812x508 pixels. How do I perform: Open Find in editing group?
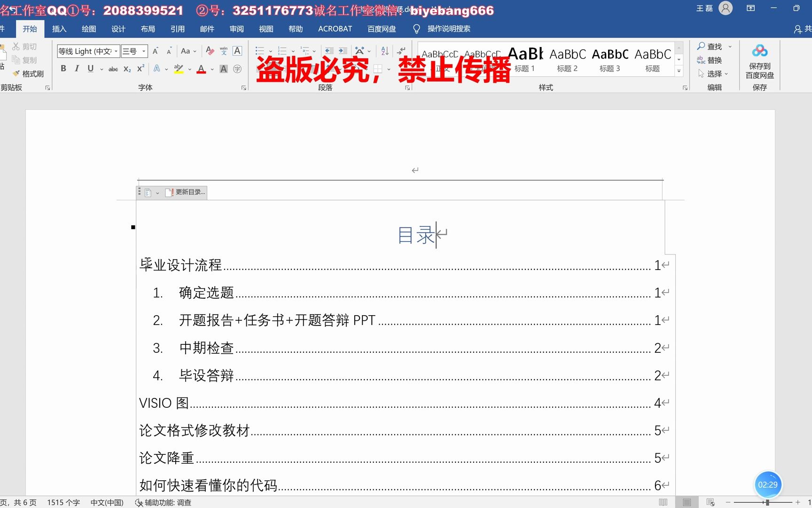coord(710,47)
